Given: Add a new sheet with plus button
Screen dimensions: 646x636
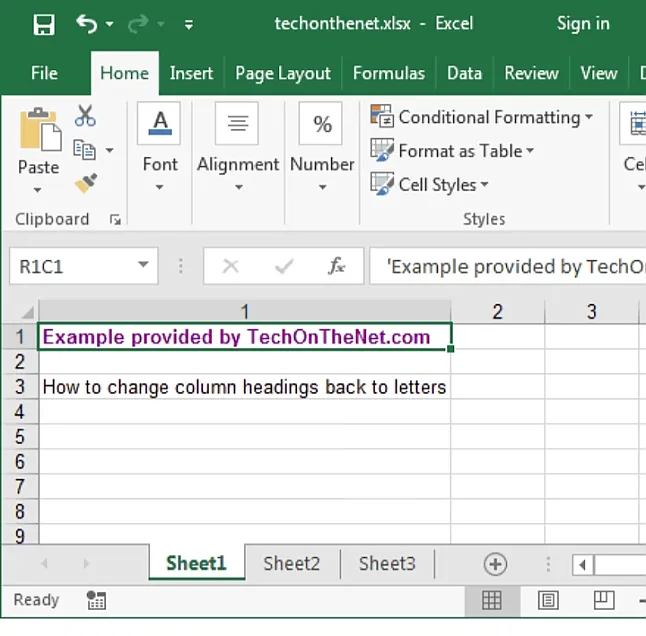Looking at the screenshot, I should point(495,564).
